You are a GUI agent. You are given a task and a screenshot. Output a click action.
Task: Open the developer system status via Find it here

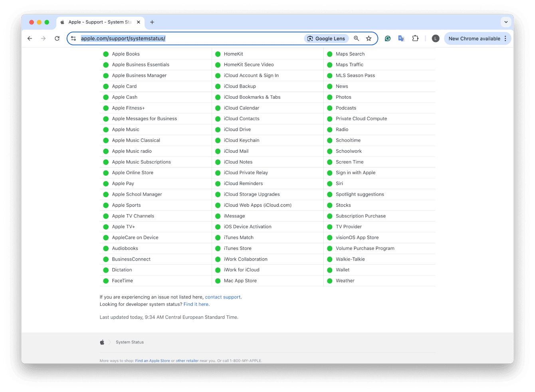tap(196, 304)
